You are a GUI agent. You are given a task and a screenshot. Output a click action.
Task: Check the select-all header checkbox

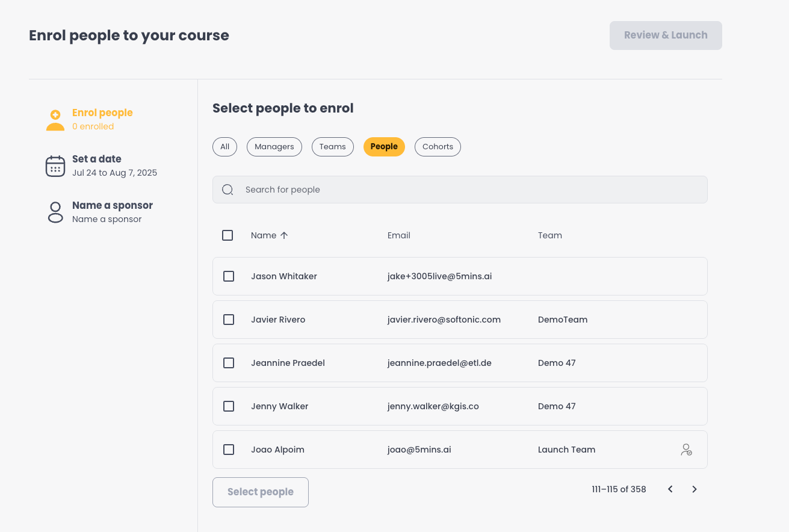click(x=227, y=235)
